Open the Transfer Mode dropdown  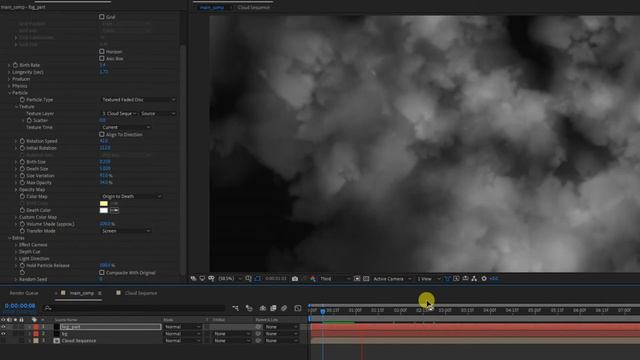point(126,231)
